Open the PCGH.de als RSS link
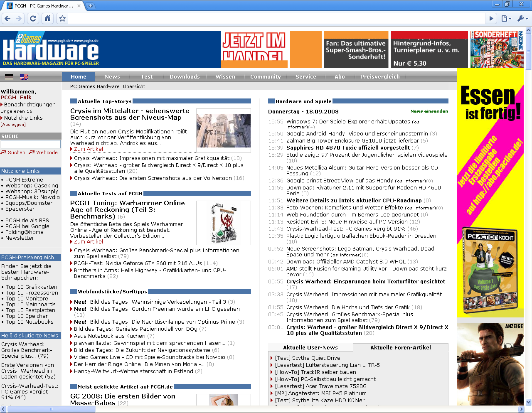 pyautogui.click(x=27, y=221)
